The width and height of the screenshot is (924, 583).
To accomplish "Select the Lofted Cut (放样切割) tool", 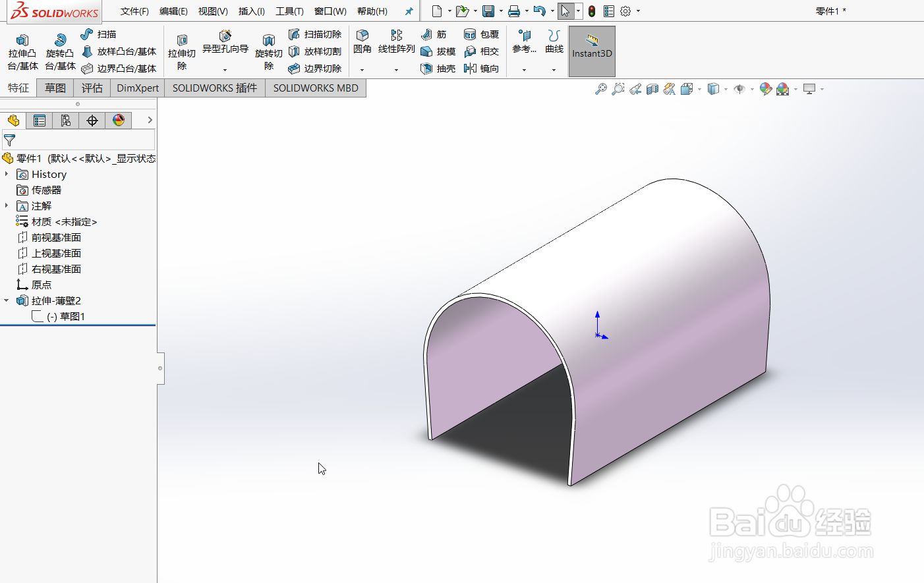I will [x=315, y=51].
